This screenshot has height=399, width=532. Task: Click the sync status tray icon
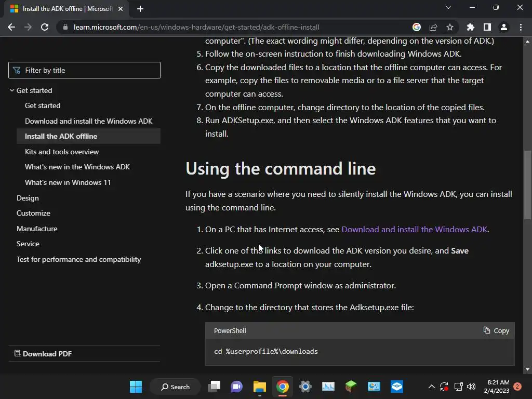[444, 387]
